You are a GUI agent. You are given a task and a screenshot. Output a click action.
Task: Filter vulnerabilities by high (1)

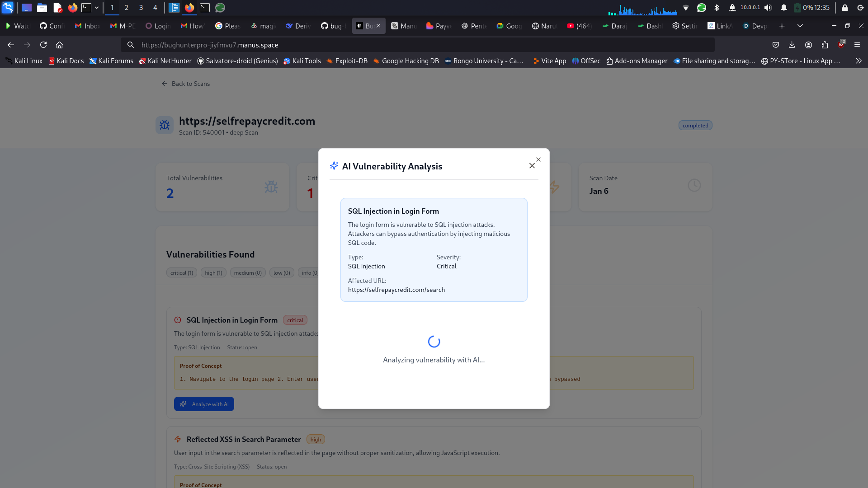point(213,273)
